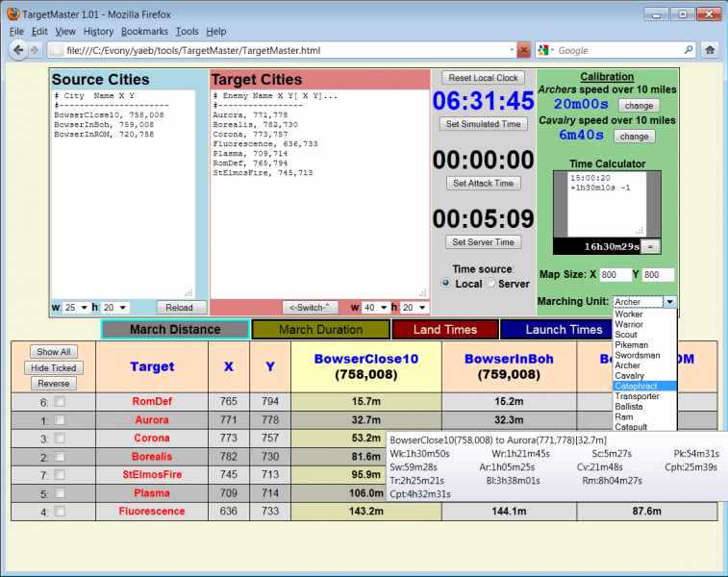Click the Set Attack Time button
This screenshot has width=728, height=577.
pyautogui.click(x=483, y=183)
